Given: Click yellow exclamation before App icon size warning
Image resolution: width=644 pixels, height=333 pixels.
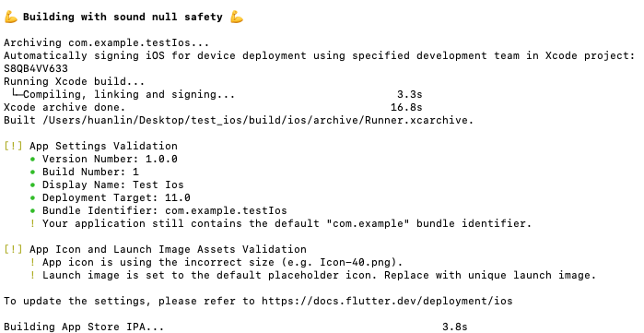Looking at the screenshot, I should [33, 262].
